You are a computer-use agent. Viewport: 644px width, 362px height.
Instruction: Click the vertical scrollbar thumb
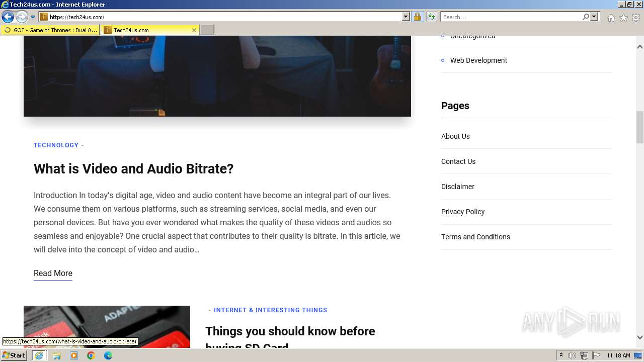tap(640, 127)
